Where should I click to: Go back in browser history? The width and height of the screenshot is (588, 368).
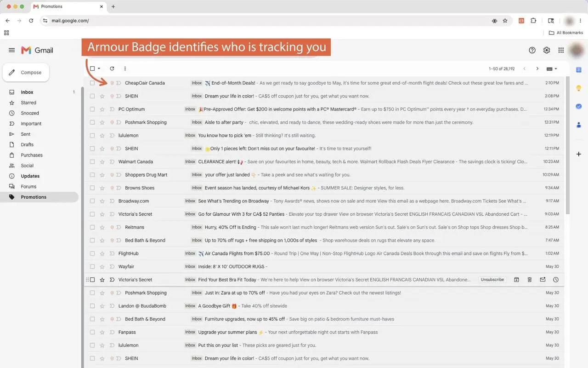coord(7,21)
